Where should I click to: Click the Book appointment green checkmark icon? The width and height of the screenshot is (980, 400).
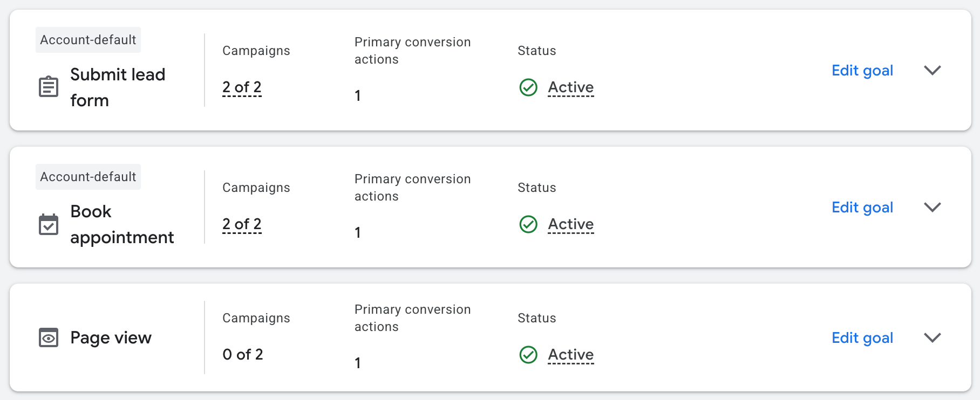tap(528, 224)
